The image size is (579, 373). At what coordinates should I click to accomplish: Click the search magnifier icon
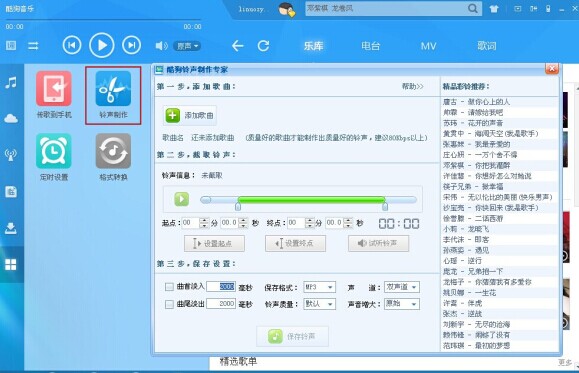tap(473, 8)
